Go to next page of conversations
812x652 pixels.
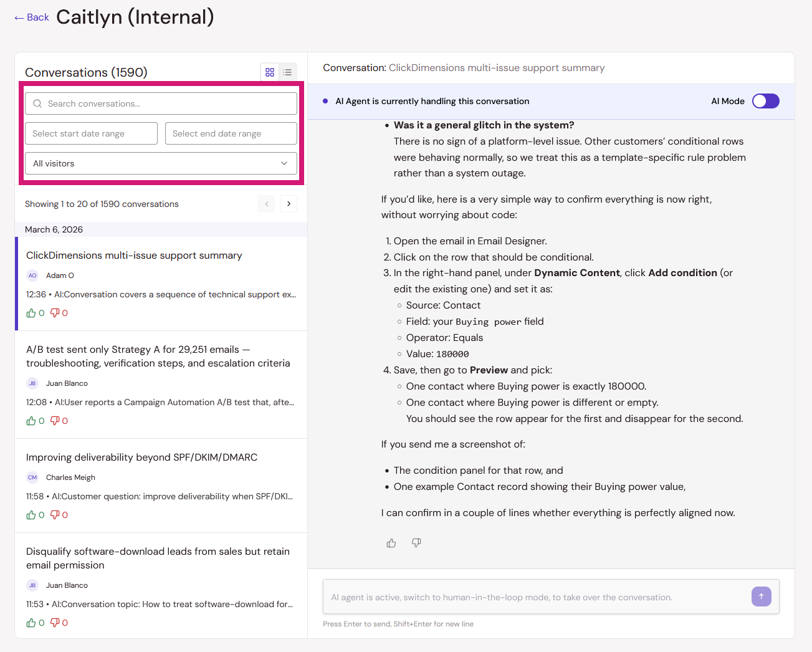point(289,204)
